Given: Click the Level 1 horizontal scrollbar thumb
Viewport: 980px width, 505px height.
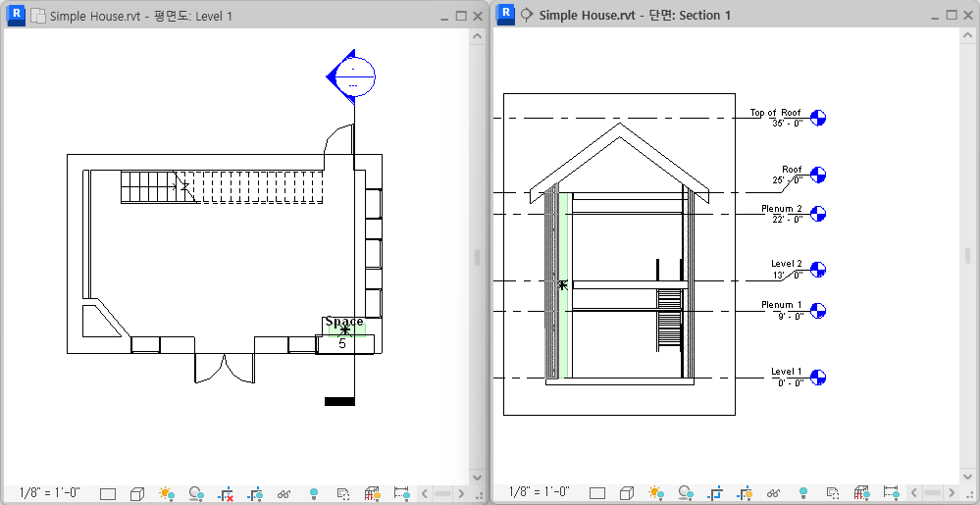Looking at the screenshot, I should tap(441, 494).
